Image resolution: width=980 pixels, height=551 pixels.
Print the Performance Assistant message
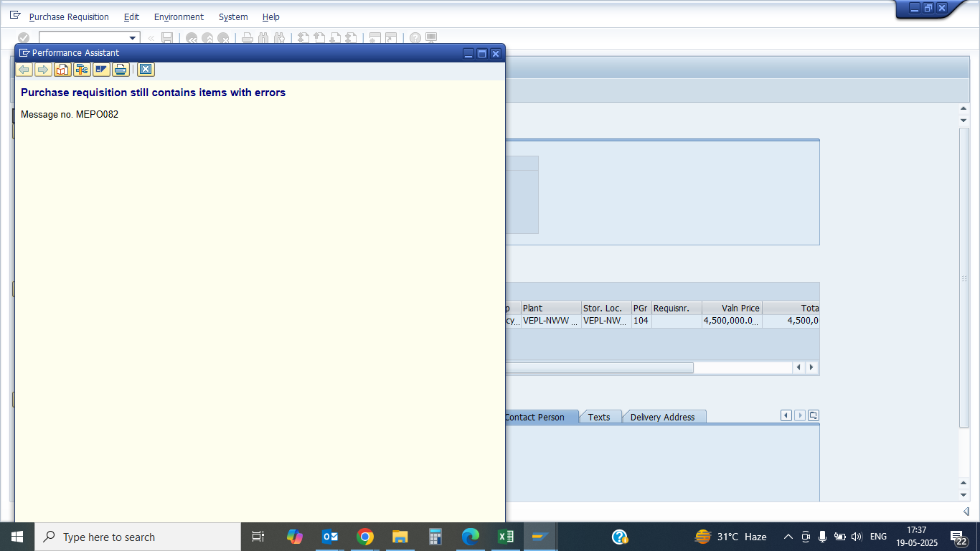pyautogui.click(x=121, y=70)
